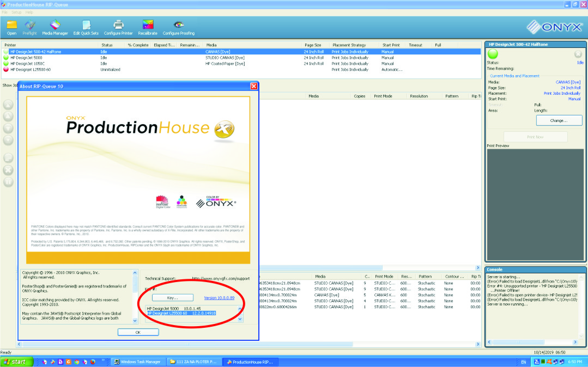Expand hidden quick launch icons chevron
Viewport: 588px width, 367px height.
coord(103,360)
